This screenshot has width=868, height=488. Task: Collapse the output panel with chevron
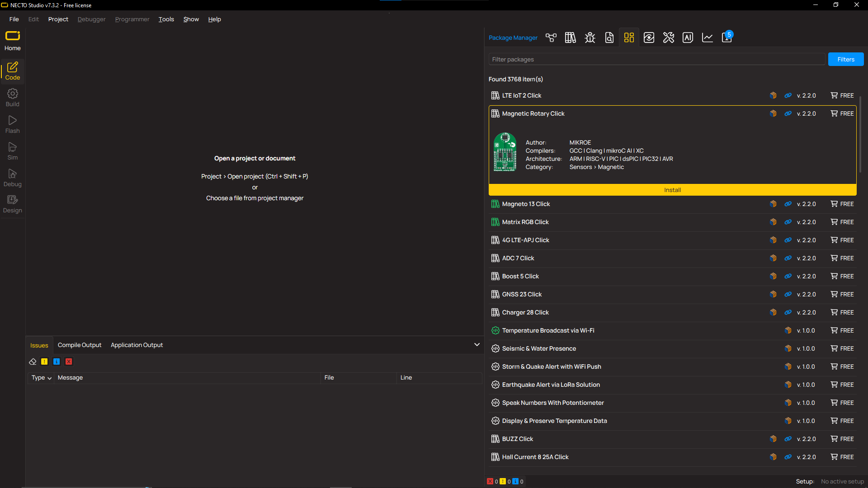click(476, 344)
